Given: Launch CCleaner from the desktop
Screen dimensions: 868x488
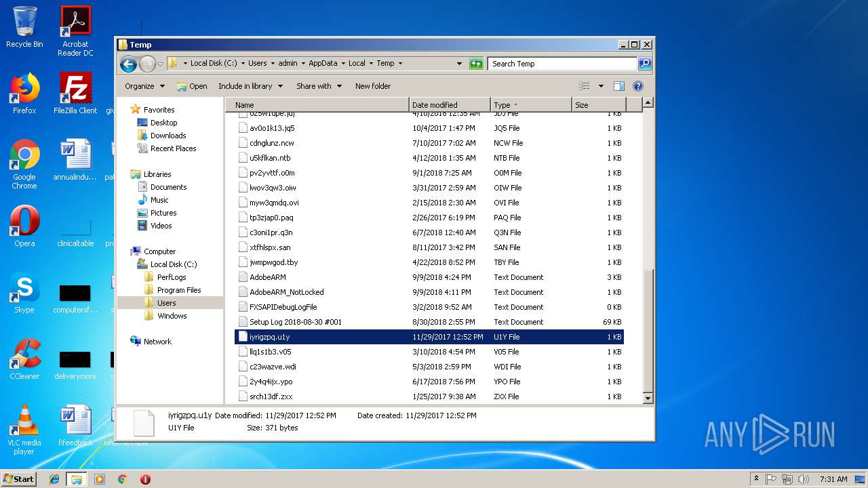Looking at the screenshot, I should point(24,359).
